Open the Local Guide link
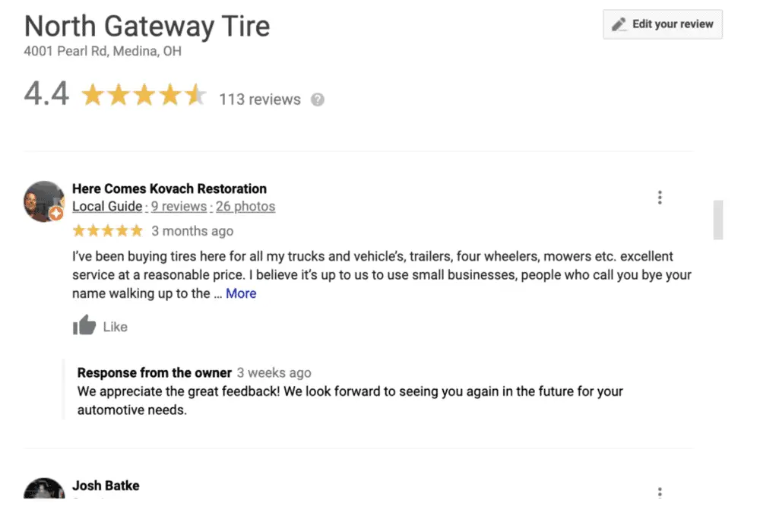The image size is (760, 532). pos(107,207)
